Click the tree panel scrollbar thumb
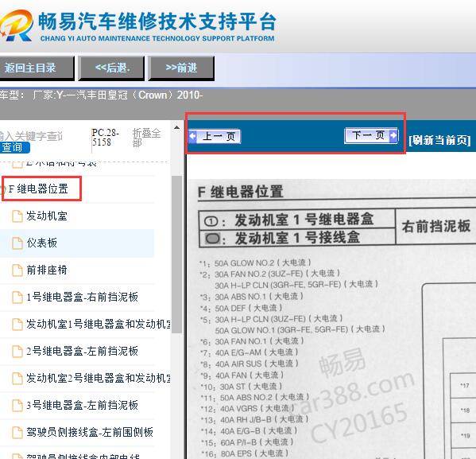The width and height of the screenshot is (476, 459). [176, 255]
